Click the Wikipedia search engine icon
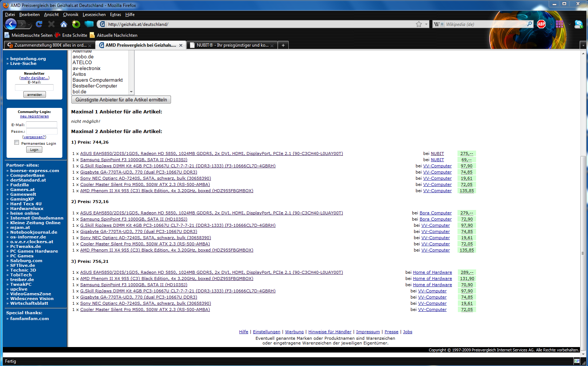 (x=436, y=24)
